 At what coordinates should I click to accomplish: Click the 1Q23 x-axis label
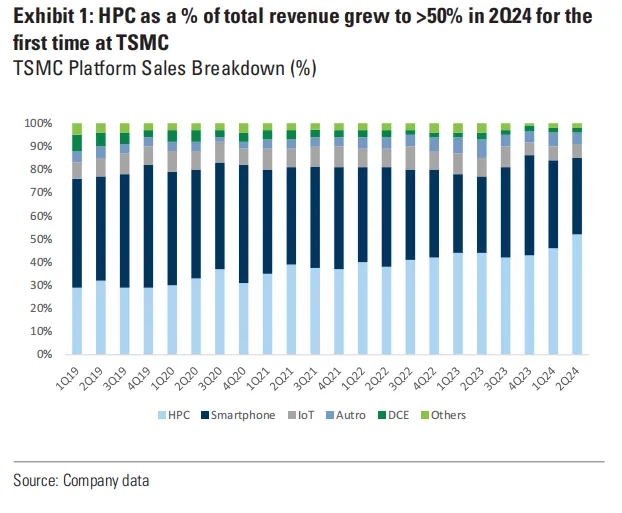pos(449,379)
